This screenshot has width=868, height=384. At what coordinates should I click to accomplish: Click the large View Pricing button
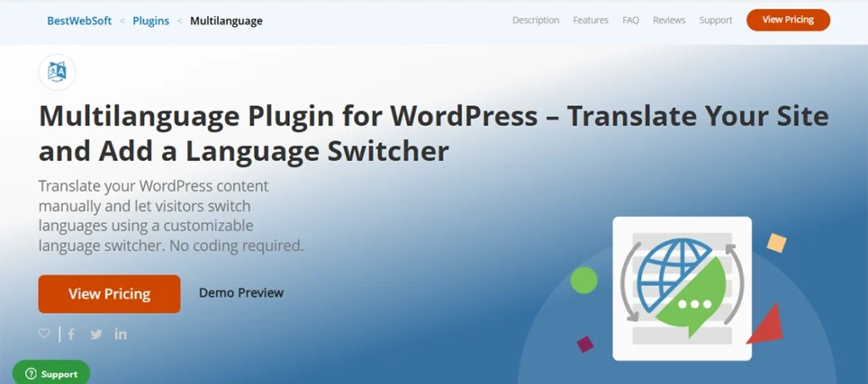click(109, 294)
